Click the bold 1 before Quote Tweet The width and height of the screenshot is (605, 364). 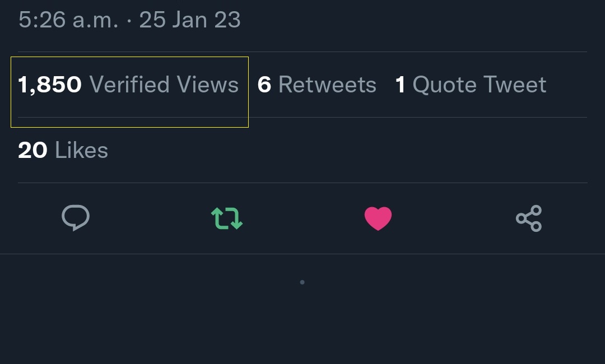(x=400, y=85)
